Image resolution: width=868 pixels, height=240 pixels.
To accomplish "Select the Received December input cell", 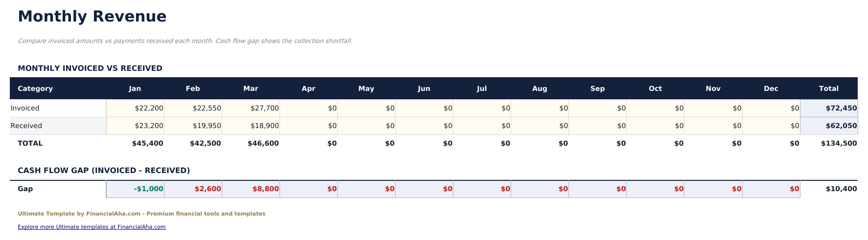I will tap(771, 126).
